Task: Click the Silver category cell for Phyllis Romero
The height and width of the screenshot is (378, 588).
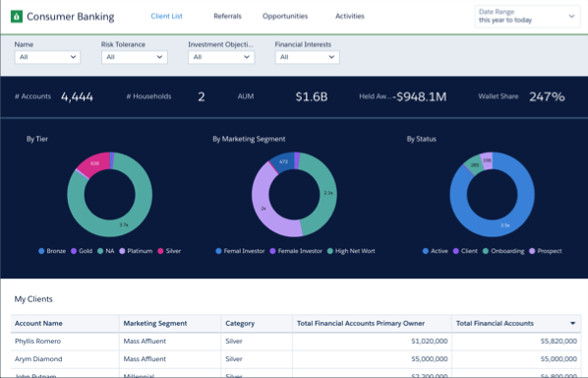Action: (x=257, y=342)
